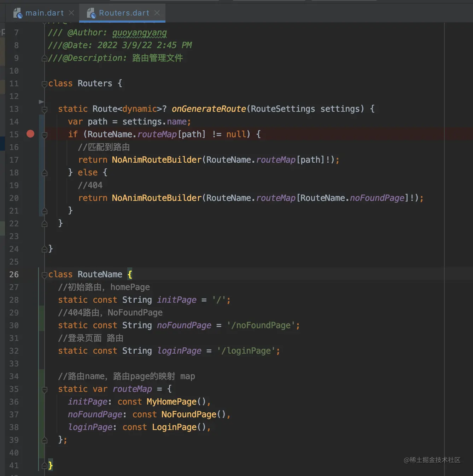Collapse the routeMap fold on line 35
This screenshot has height=476, width=473.
45,390
